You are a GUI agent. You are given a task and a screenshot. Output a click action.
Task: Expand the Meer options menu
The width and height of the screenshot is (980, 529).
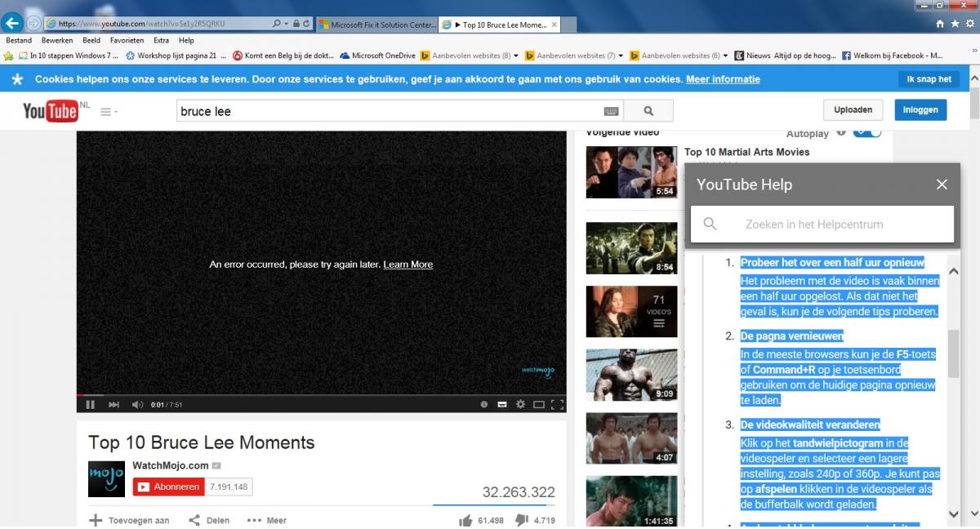tap(266, 520)
